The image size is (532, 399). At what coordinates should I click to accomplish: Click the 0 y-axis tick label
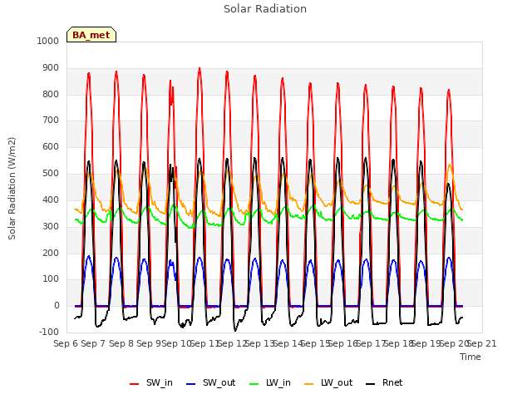(x=57, y=305)
